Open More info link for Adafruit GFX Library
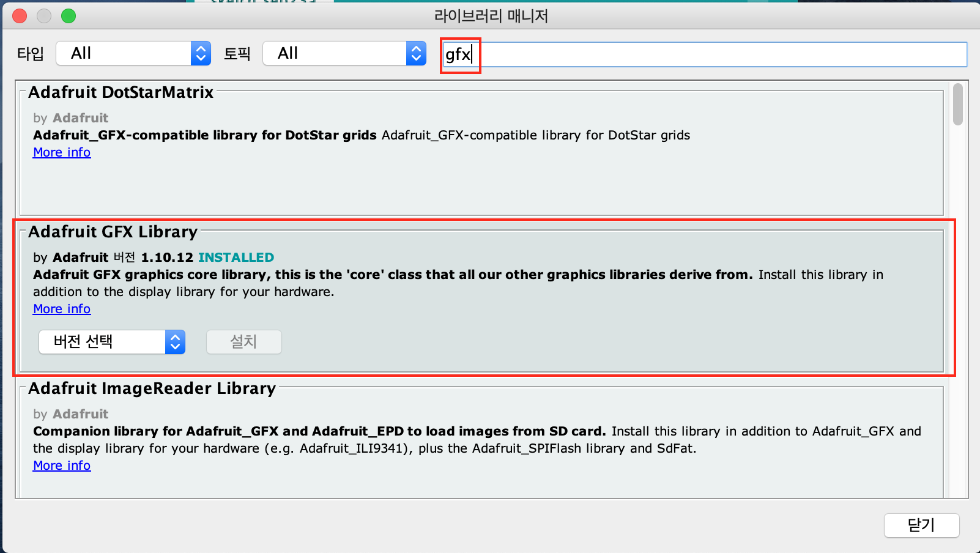This screenshot has width=980, height=553. click(62, 309)
